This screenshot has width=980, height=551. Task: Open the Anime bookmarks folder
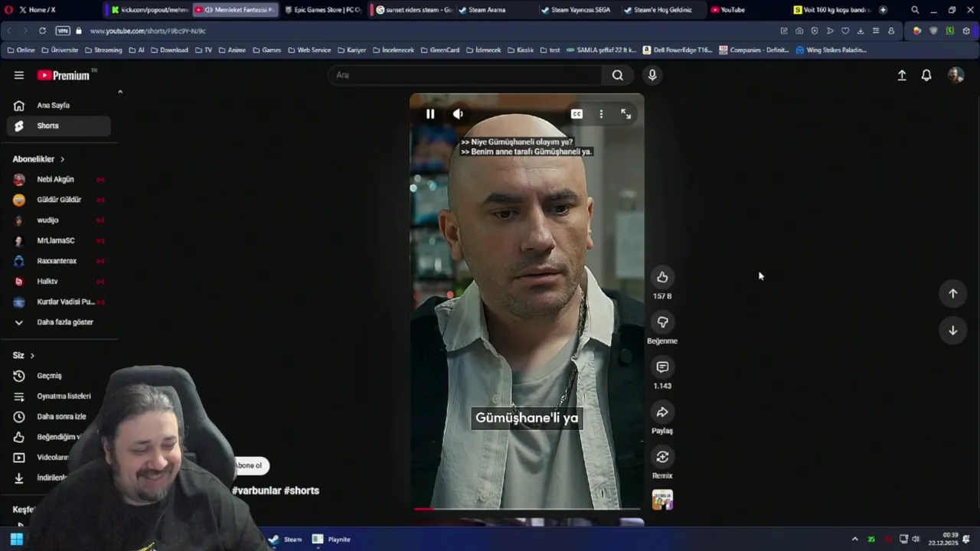click(232, 50)
